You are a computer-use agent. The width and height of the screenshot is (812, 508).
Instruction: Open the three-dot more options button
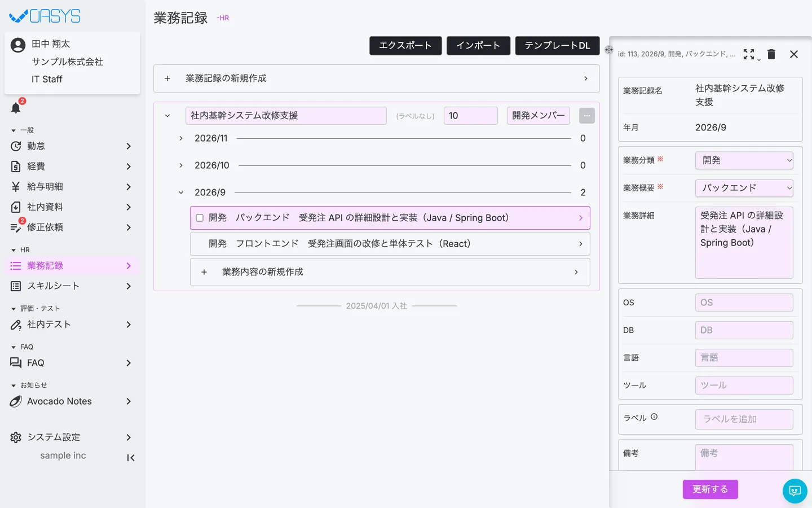[587, 116]
